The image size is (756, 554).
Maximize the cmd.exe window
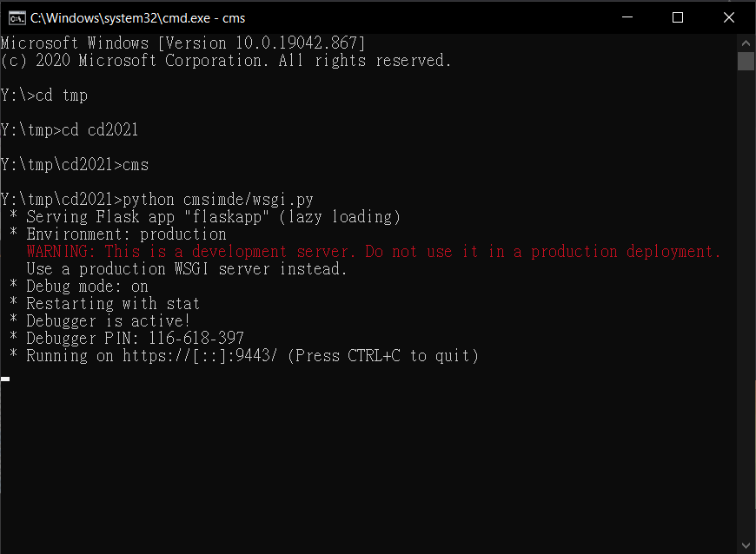pyautogui.click(x=678, y=17)
